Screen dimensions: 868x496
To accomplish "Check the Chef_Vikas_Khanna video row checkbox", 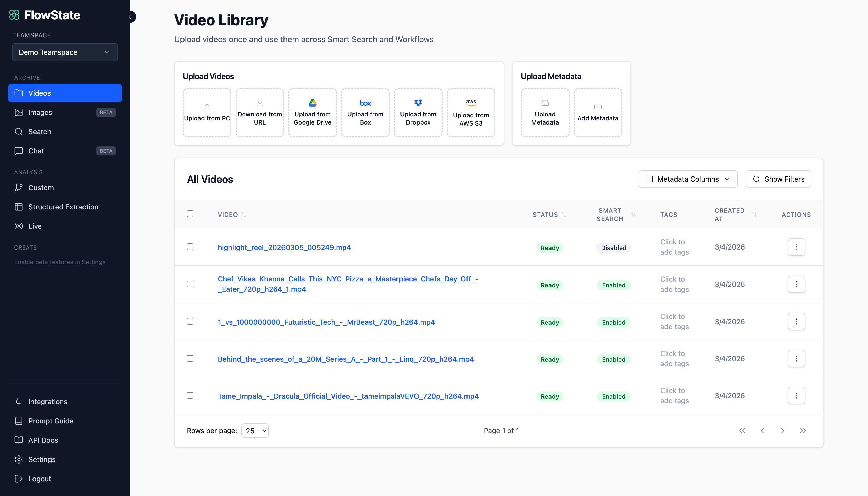I will click(x=190, y=284).
